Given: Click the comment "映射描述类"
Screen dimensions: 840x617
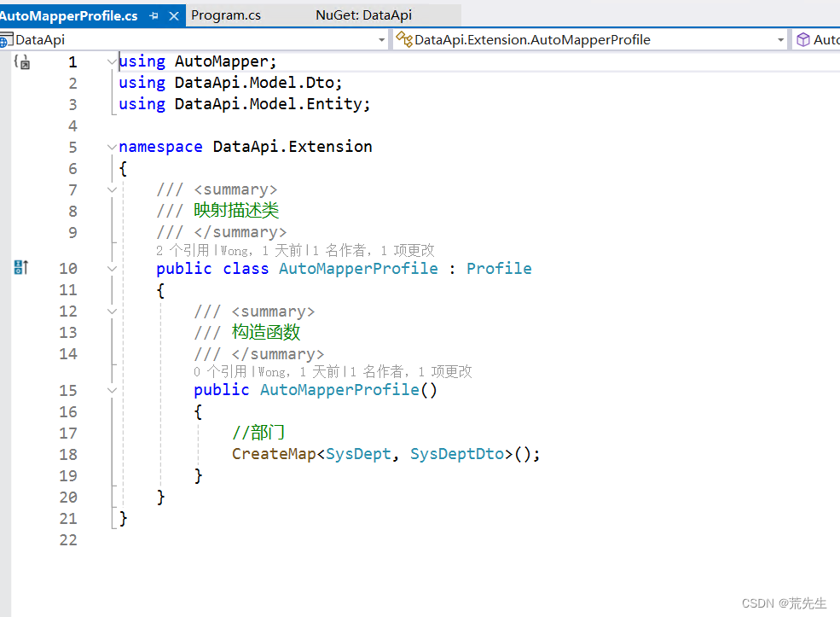Looking at the screenshot, I should coord(236,210).
